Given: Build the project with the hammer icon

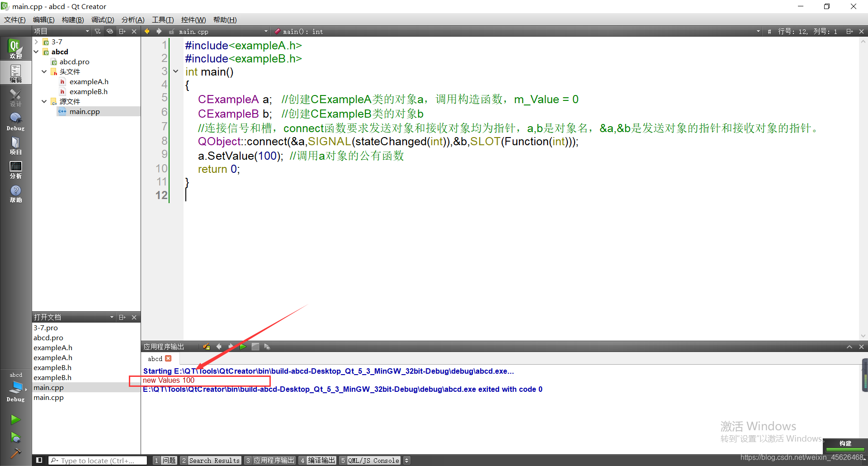Looking at the screenshot, I should pos(15,453).
